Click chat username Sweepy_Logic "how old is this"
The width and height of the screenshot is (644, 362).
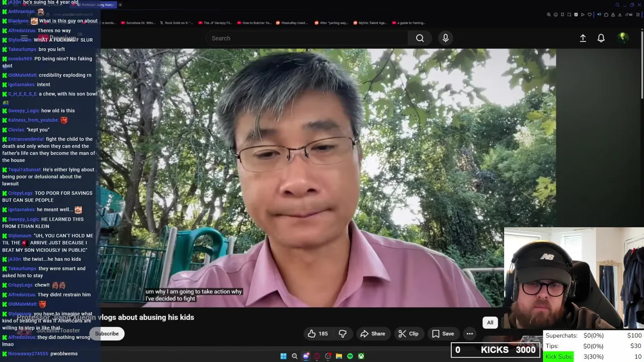pos(23,111)
